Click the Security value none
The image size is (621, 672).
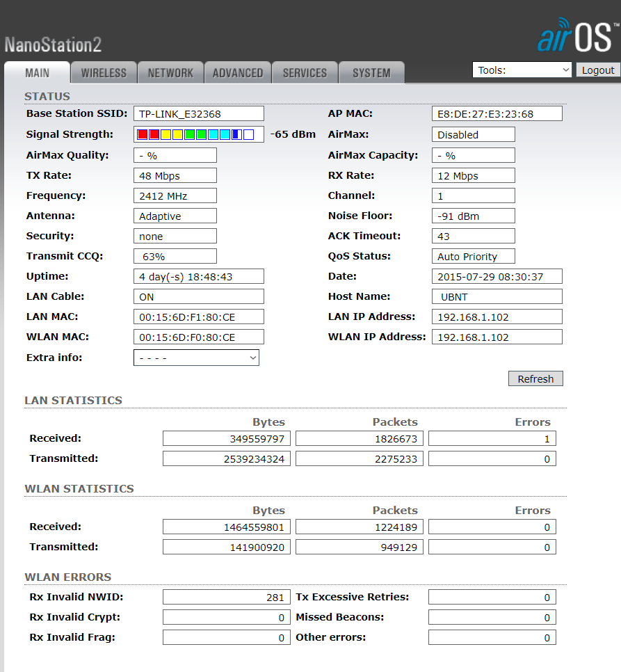pyautogui.click(x=175, y=236)
